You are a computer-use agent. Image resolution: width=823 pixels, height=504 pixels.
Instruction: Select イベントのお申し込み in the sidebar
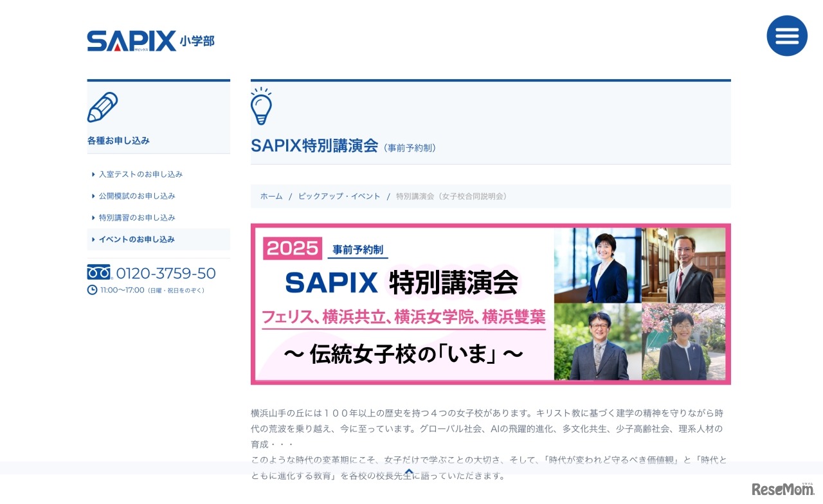(x=138, y=239)
